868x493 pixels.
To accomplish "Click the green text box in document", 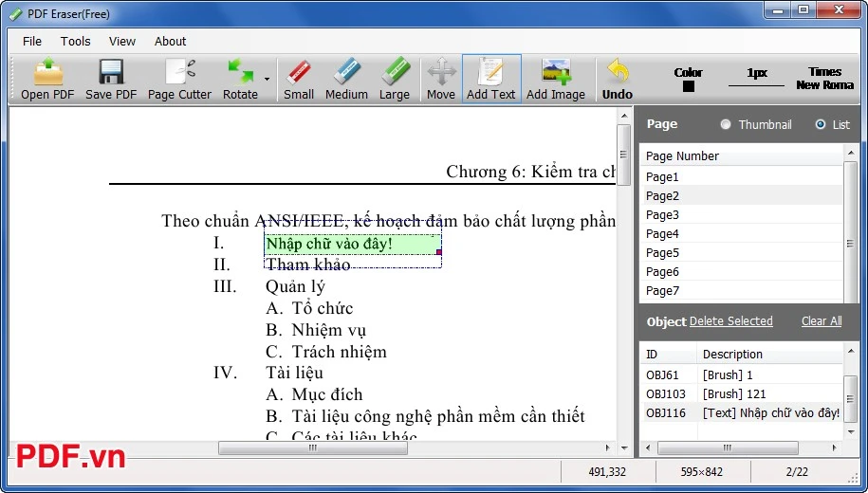I will pos(353,244).
